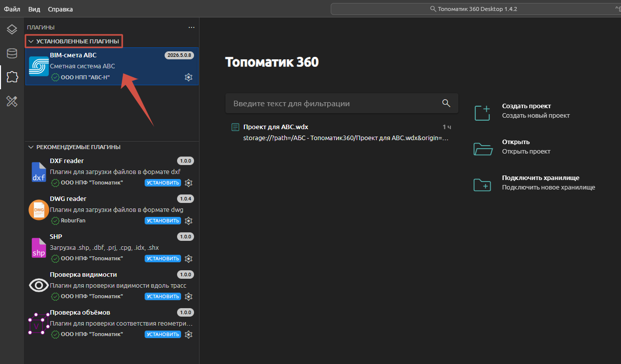Image resolution: width=621 pixels, height=364 pixels.
Task: Click Сметная система АВС description
Action: (x=82, y=66)
